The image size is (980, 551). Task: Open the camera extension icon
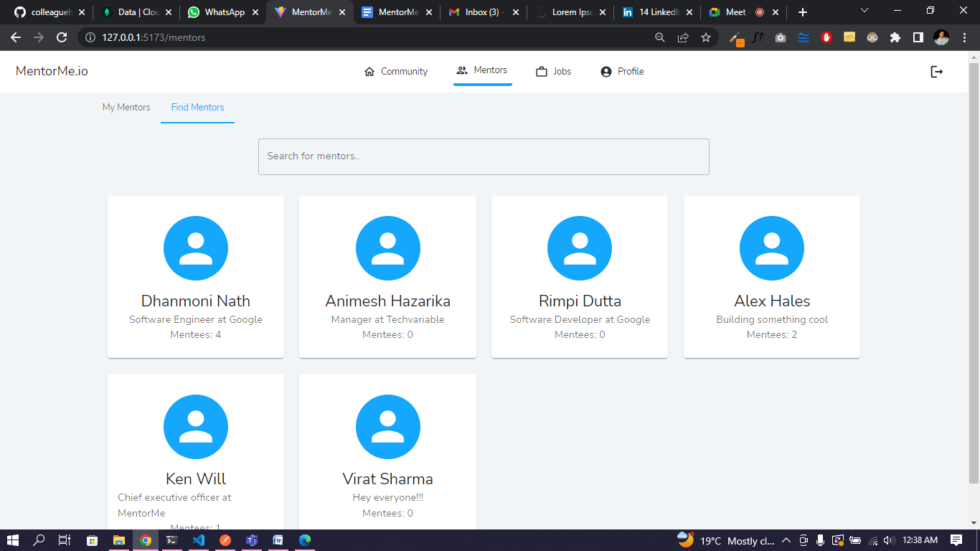781,38
